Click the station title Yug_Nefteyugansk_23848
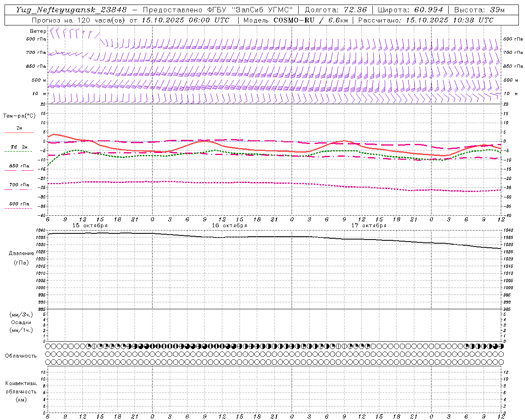 (x=71, y=10)
